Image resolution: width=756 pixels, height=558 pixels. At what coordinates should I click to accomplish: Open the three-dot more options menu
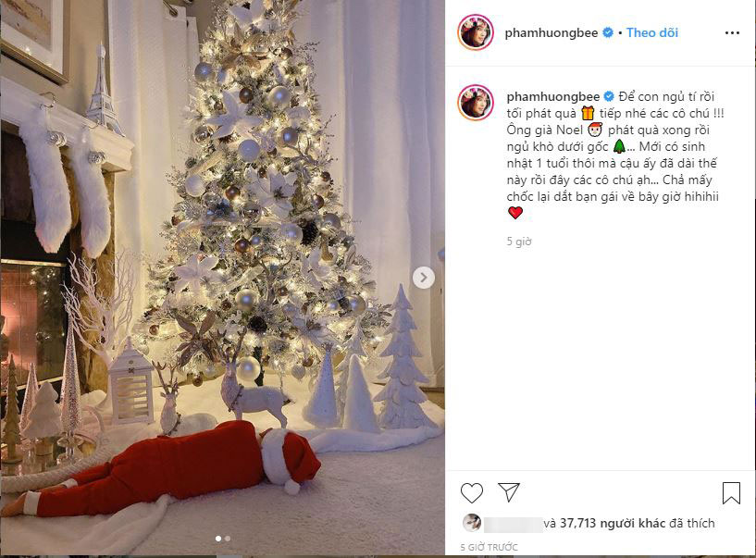tap(732, 32)
